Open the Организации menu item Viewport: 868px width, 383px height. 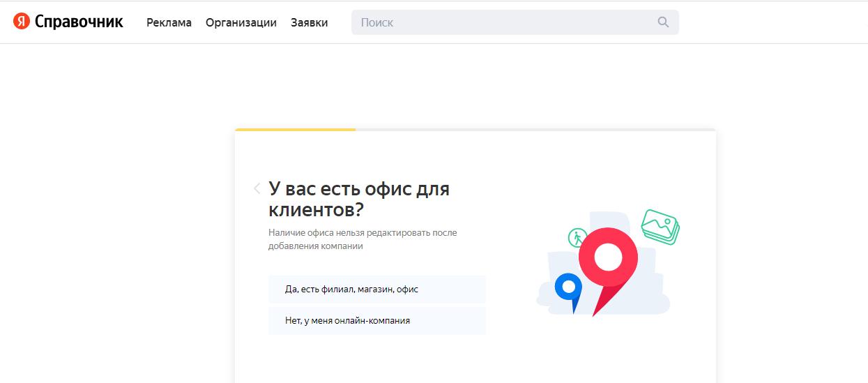[241, 22]
